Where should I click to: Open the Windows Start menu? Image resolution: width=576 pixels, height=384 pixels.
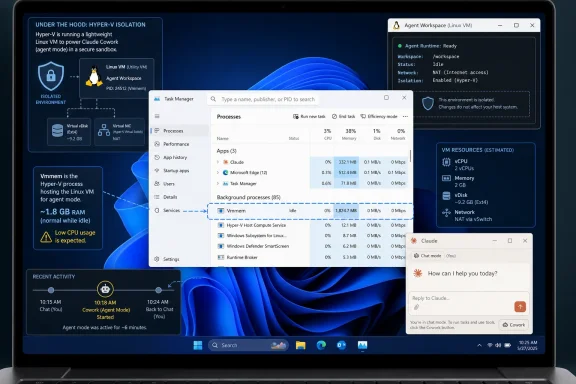(x=198, y=345)
